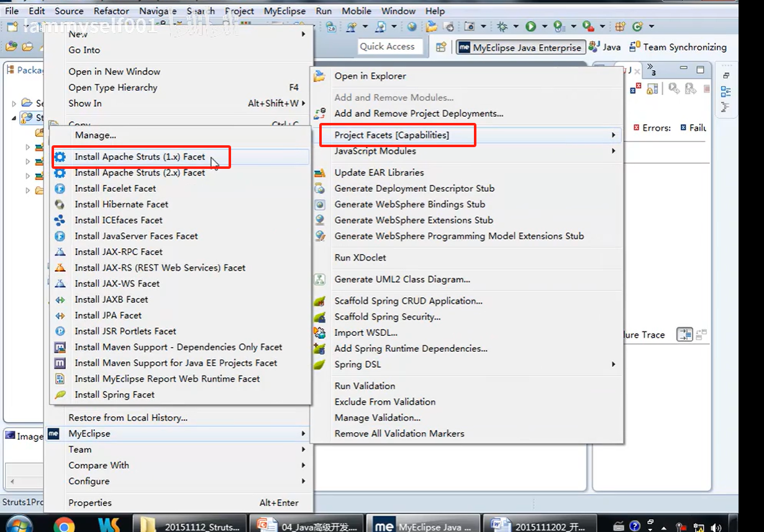The image size is (764, 532).
Task: Click the Install JAX-RPC Facet icon
Action: click(x=60, y=252)
